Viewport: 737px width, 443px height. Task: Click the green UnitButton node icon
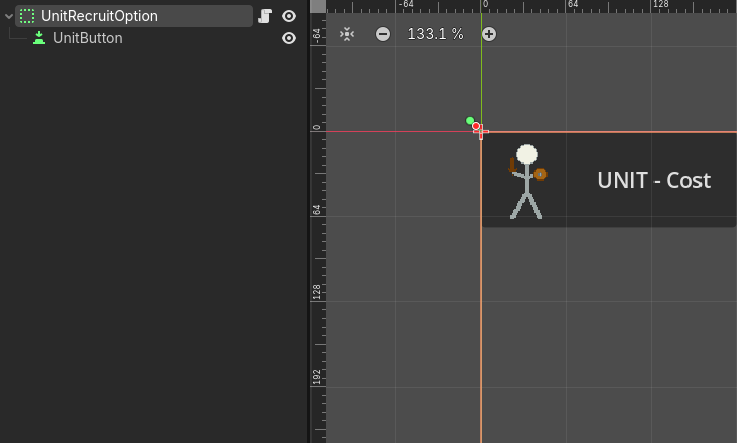click(x=39, y=38)
